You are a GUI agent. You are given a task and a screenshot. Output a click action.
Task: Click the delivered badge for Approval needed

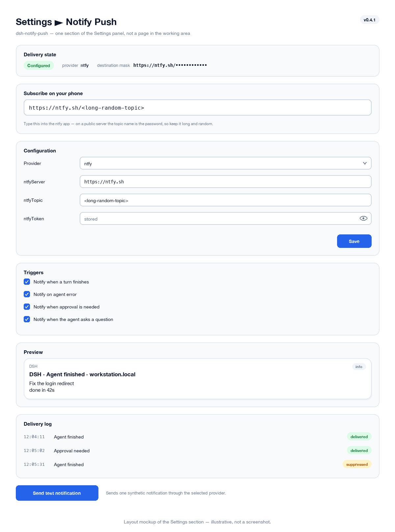359,450
